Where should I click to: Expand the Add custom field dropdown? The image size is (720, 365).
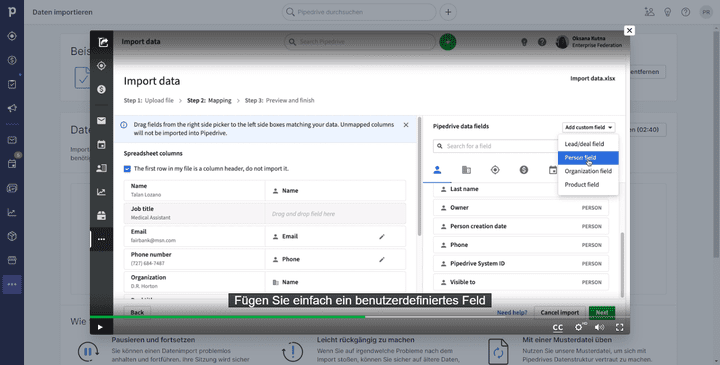coord(588,127)
